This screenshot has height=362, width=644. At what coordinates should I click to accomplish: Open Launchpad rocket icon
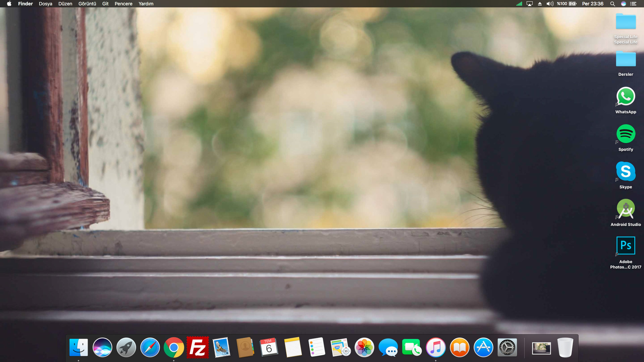click(x=126, y=348)
